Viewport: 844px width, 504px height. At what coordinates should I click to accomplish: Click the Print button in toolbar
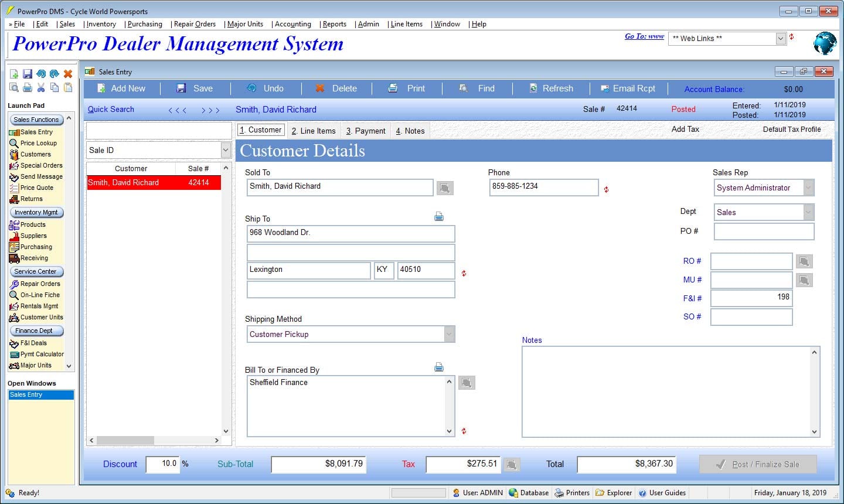click(407, 88)
